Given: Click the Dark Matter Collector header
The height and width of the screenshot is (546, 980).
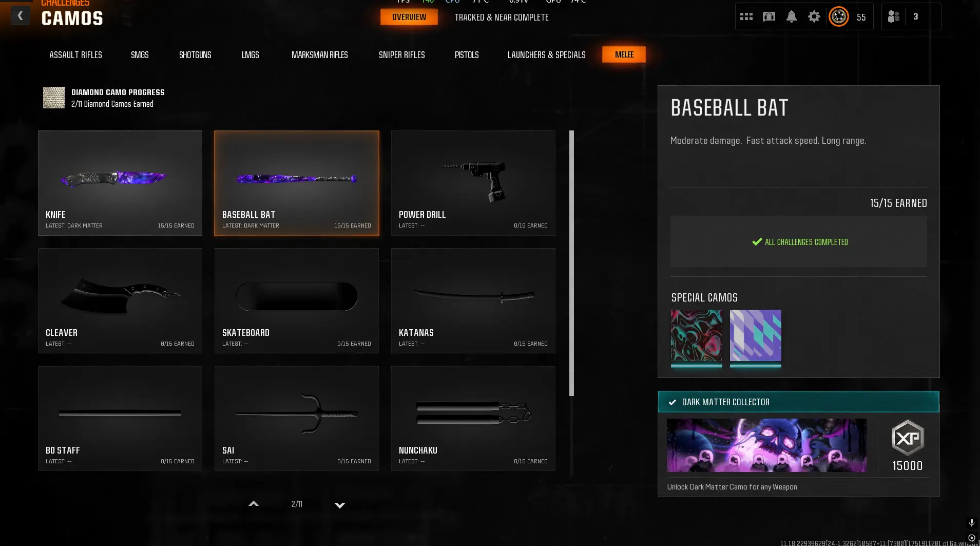Looking at the screenshot, I should tap(799, 402).
